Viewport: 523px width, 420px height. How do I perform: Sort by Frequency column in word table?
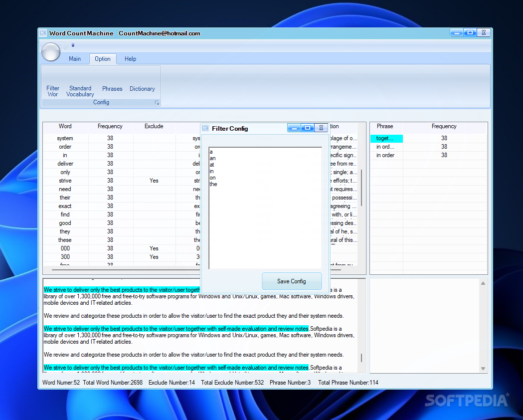pyautogui.click(x=110, y=126)
